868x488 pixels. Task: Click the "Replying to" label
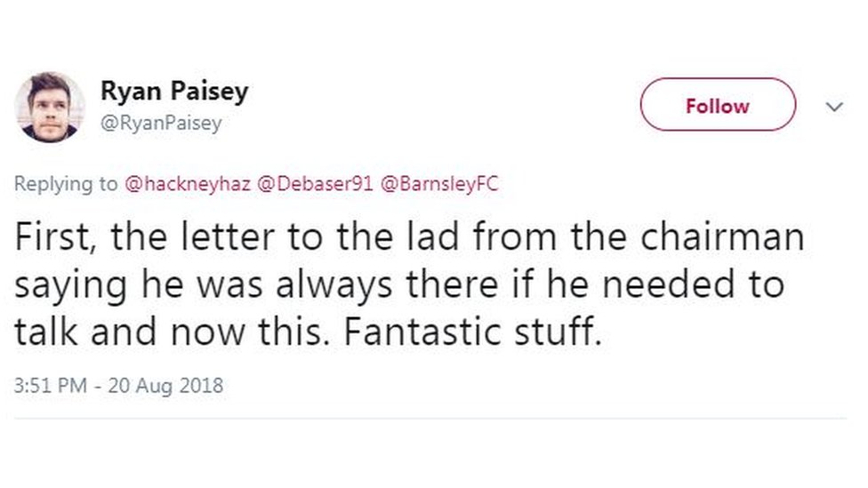(66, 184)
